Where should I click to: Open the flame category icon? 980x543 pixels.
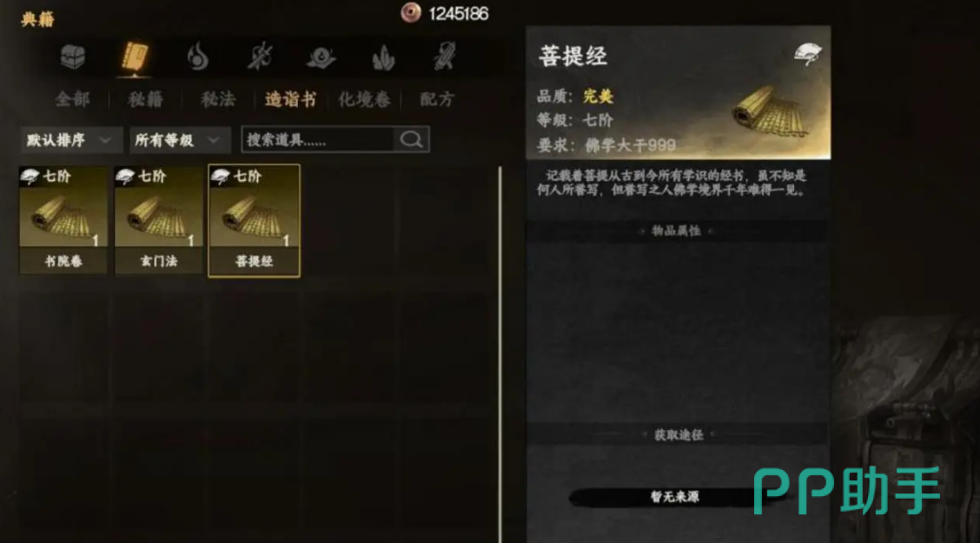click(x=197, y=56)
